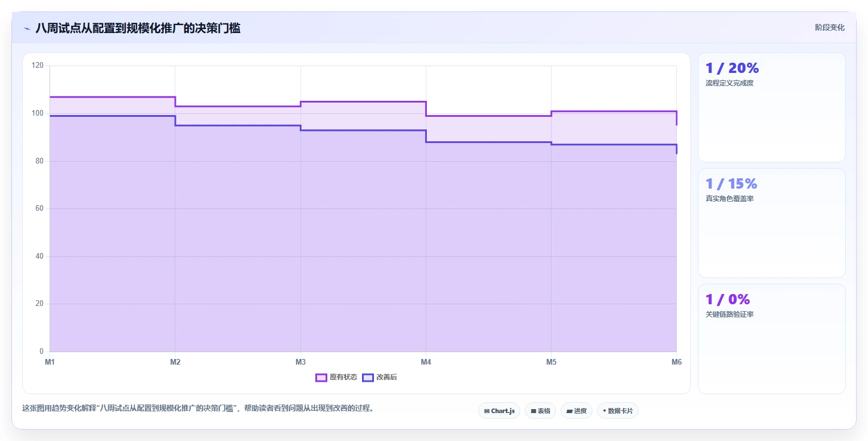Click the 阶段变化 label in header
Image resolution: width=868 pixels, height=441 pixels.
coord(830,27)
